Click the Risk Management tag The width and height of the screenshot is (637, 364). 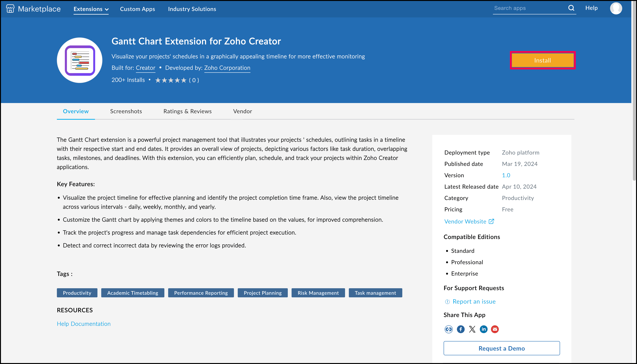pos(318,293)
